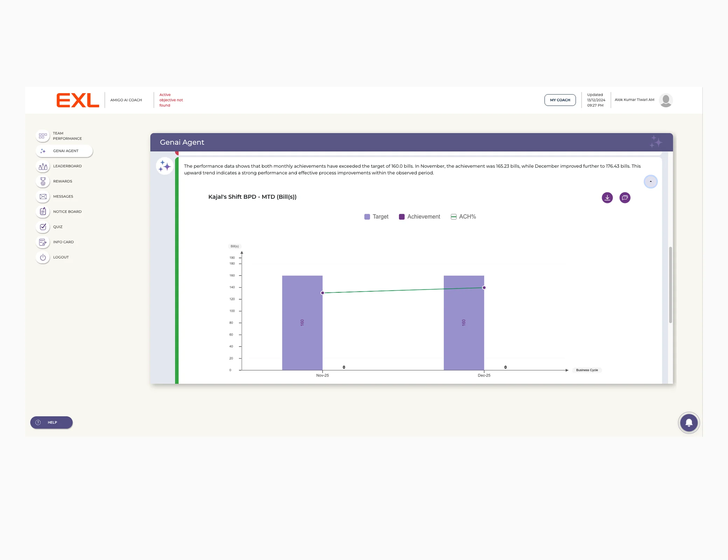728x560 pixels.
Task: Open the Info Card icon
Action: click(43, 242)
